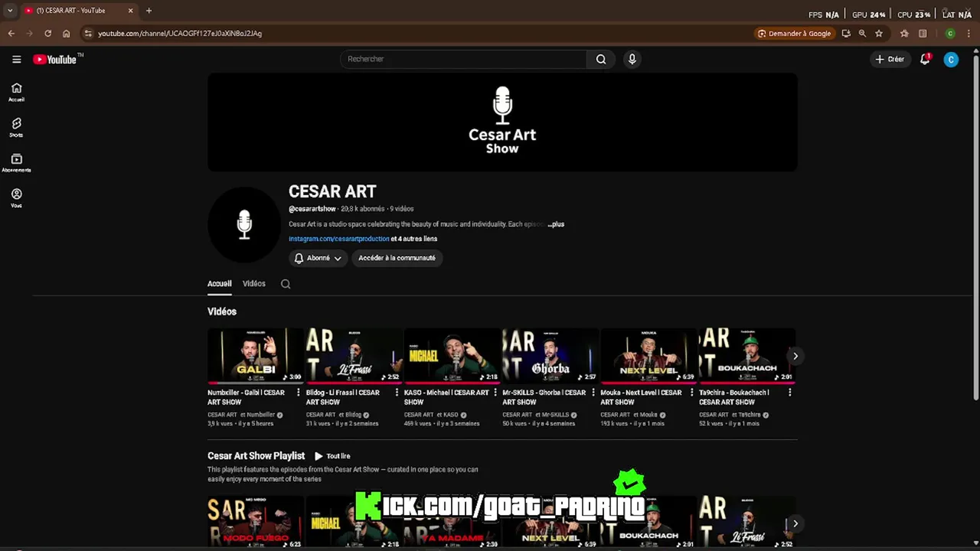
Task: Click Accéder à la communauté button
Action: (x=397, y=259)
